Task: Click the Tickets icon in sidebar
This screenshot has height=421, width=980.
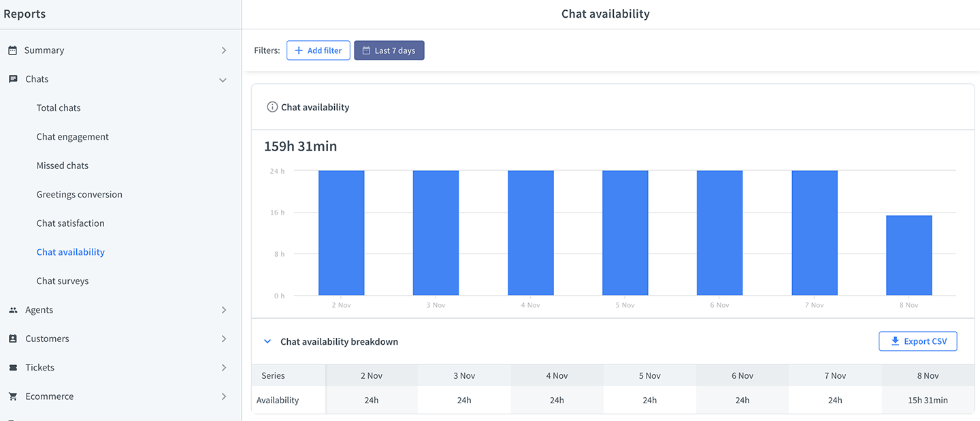Action: point(12,367)
